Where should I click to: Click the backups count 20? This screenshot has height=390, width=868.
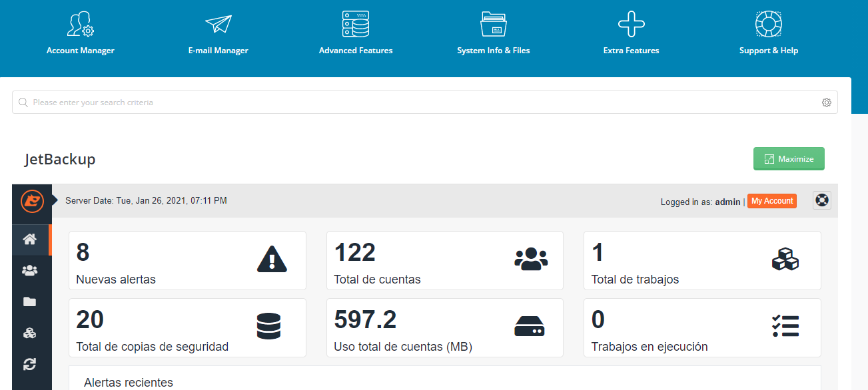point(90,320)
